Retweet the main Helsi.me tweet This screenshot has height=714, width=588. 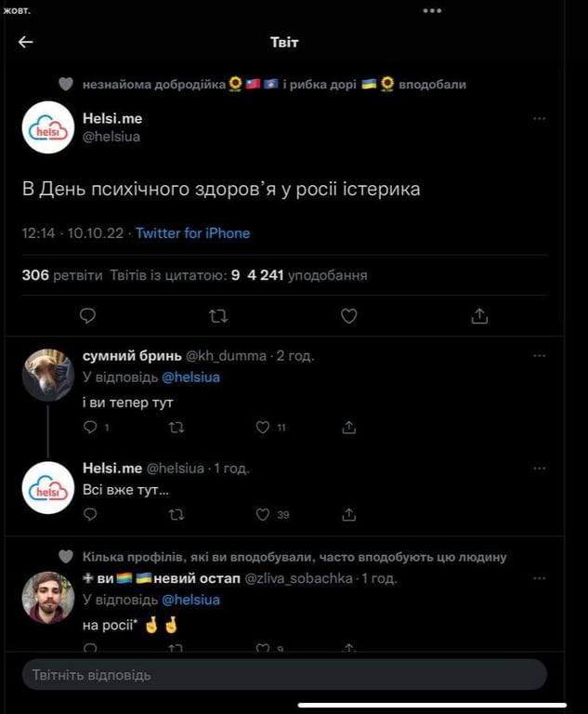tap(218, 316)
